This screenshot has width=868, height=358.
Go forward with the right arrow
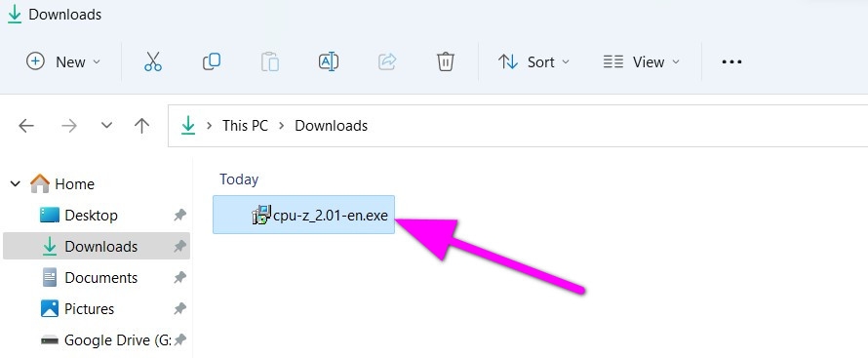pyautogui.click(x=69, y=126)
